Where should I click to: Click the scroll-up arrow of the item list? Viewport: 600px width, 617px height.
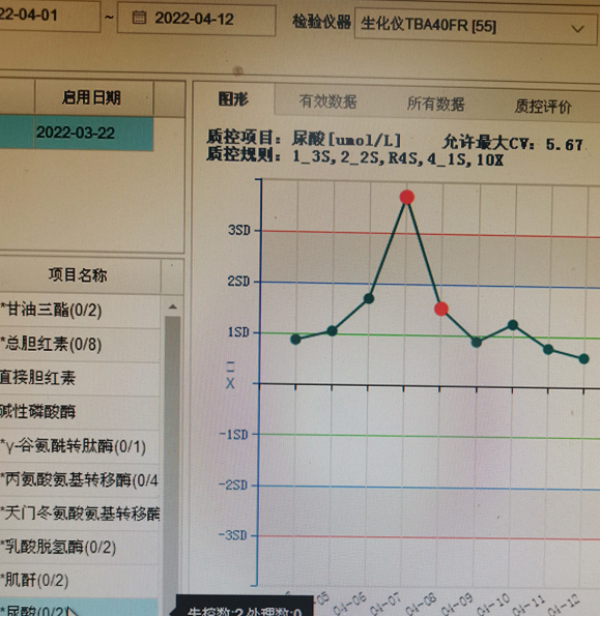tap(172, 305)
